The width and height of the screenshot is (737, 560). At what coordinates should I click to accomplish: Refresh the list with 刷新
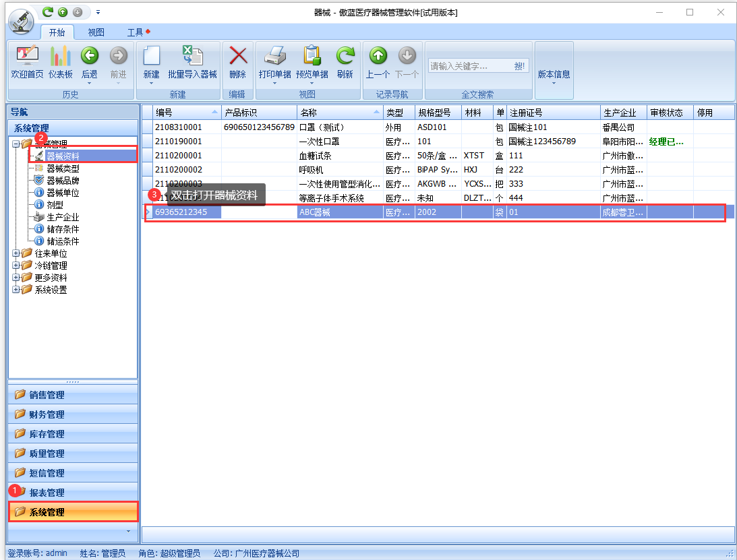(345, 62)
